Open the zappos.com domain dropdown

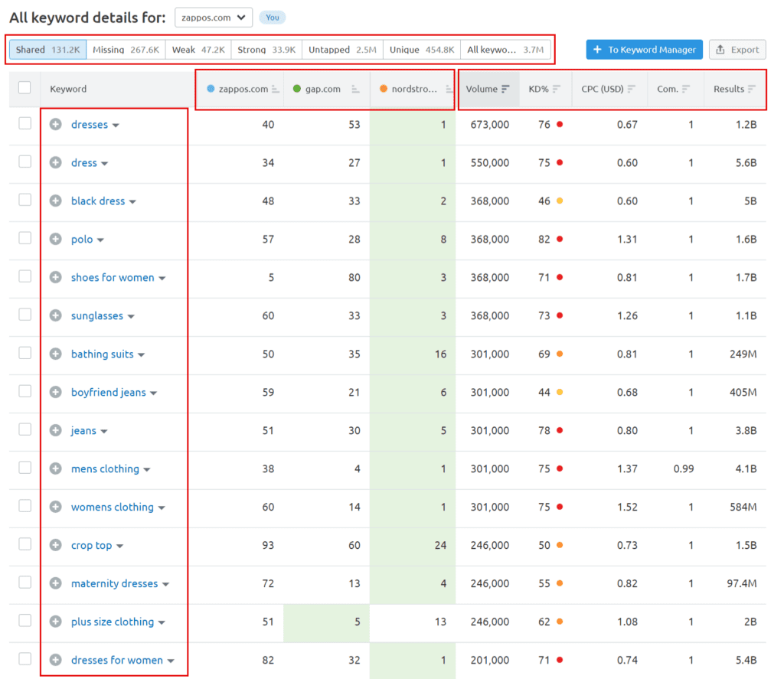click(x=214, y=18)
